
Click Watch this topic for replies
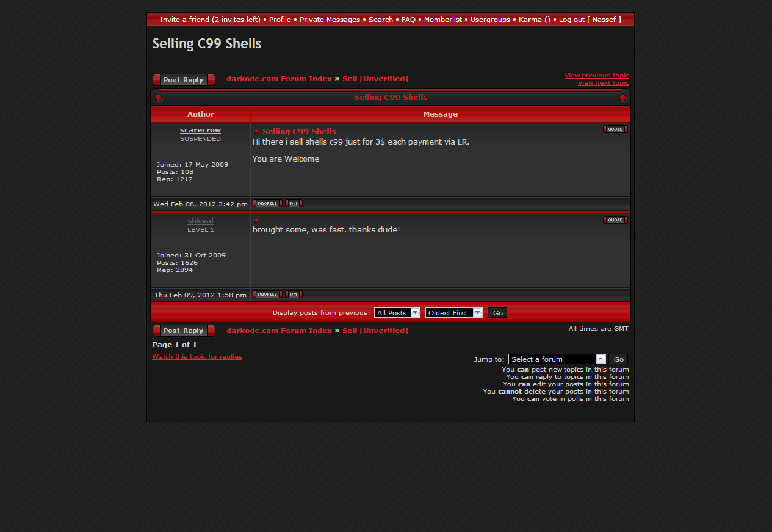tap(197, 357)
